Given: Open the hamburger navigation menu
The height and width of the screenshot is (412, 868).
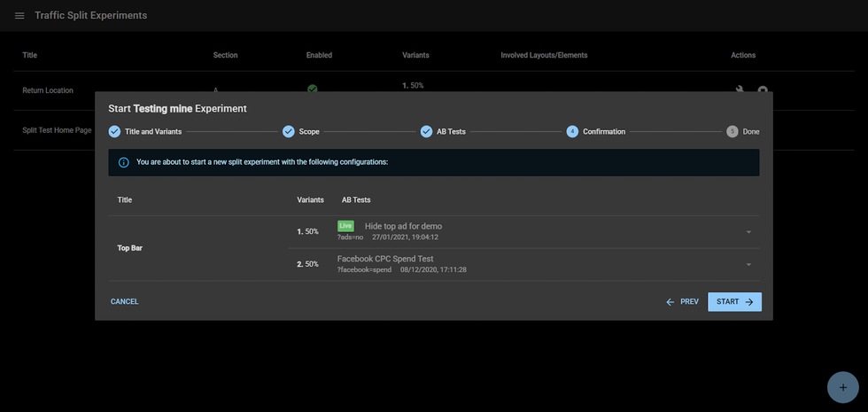Looking at the screenshot, I should [19, 16].
